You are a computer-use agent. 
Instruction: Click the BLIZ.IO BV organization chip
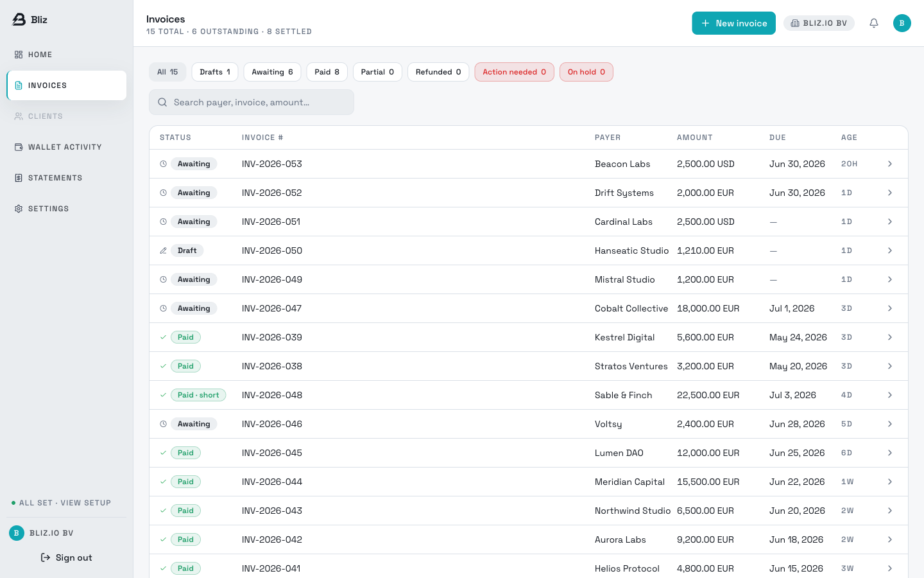(x=819, y=23)
